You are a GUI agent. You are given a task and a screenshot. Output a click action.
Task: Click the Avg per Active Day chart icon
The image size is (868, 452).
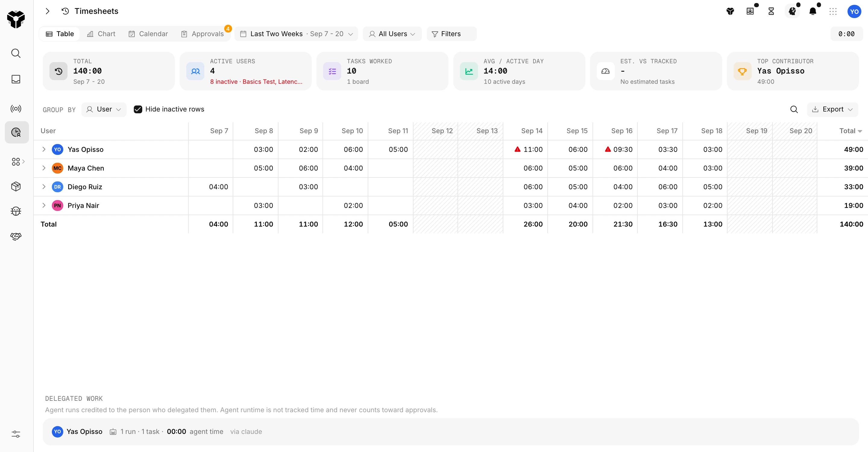[469, 71]
